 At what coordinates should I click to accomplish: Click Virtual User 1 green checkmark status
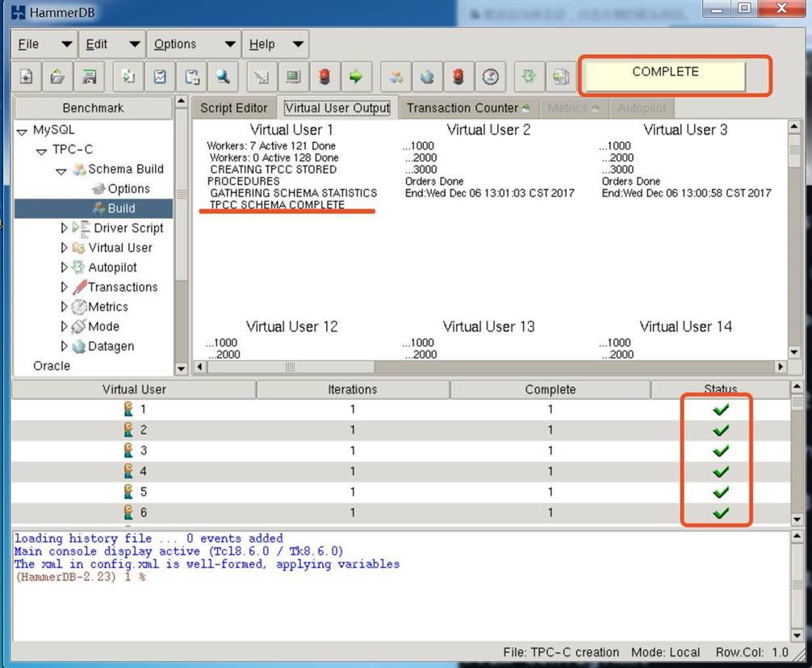pyautogui.click(x=720, y=410)
